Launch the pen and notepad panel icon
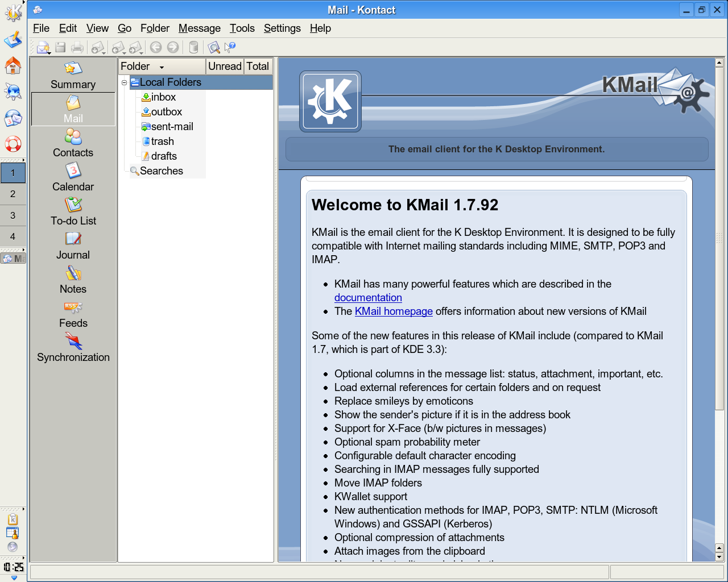 click(x=13, y=39)
